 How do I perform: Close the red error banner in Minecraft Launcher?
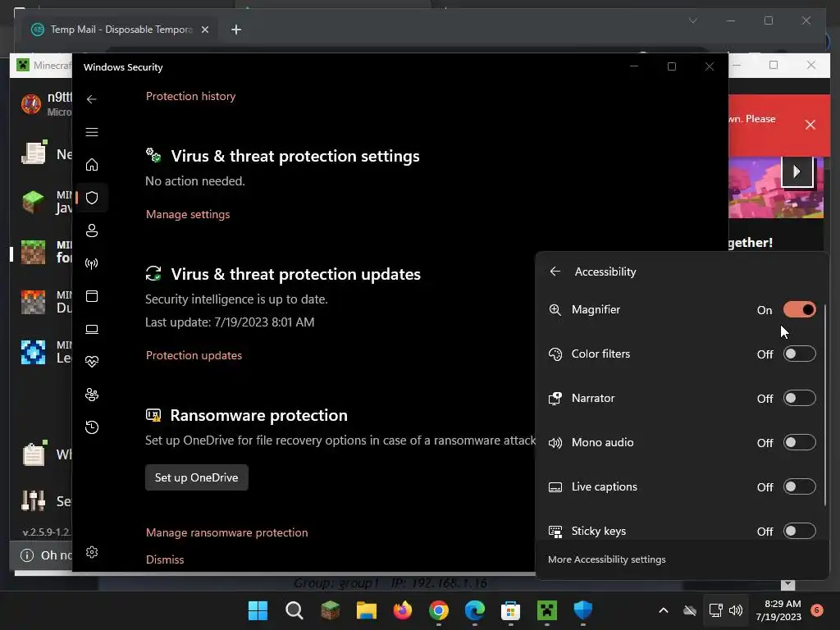click(810, 125)
